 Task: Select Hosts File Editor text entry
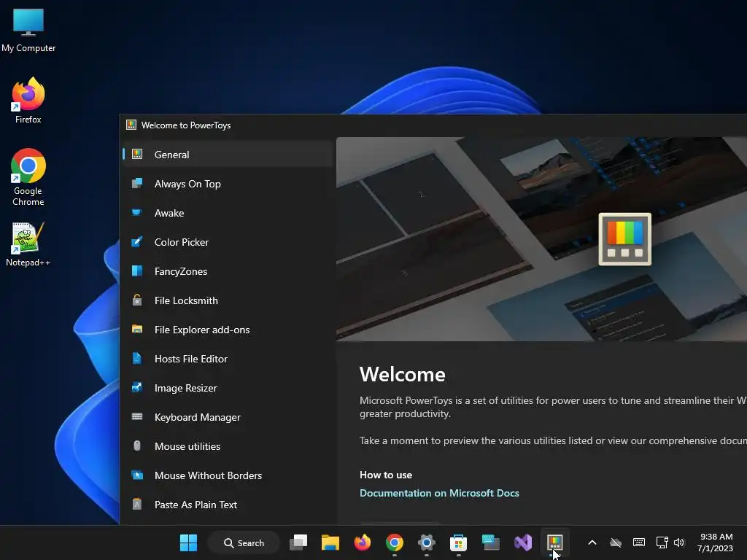tap(191, 359)
